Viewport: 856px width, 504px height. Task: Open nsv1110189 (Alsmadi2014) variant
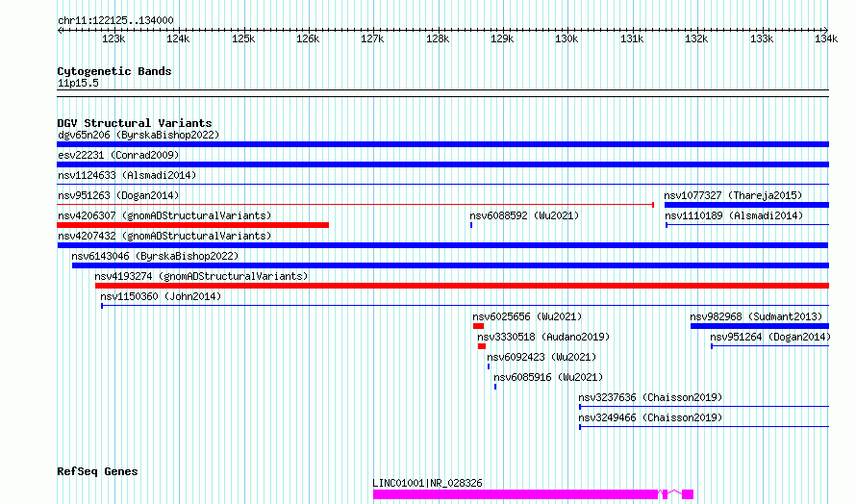pyautogui.click(x=734, y=215)
